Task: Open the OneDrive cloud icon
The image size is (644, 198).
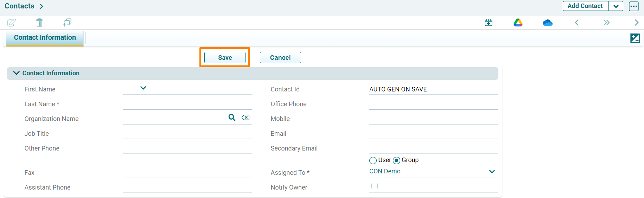Action: (547, 23)
